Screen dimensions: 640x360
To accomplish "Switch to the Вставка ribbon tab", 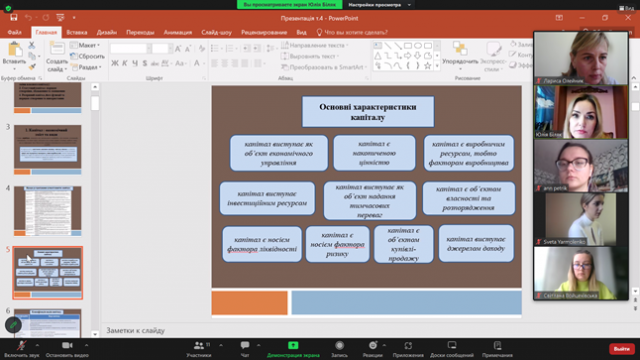I will (x=77, y=32).
